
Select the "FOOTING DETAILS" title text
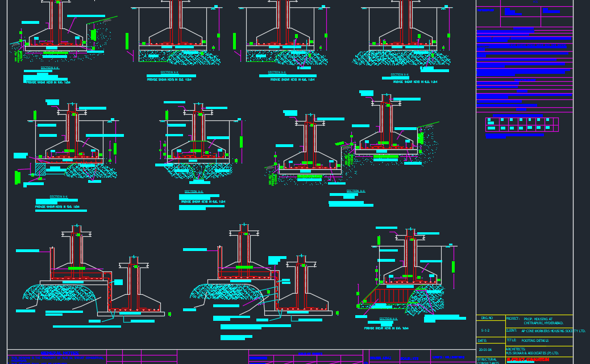pyautogui.click(x=535, y=341)
